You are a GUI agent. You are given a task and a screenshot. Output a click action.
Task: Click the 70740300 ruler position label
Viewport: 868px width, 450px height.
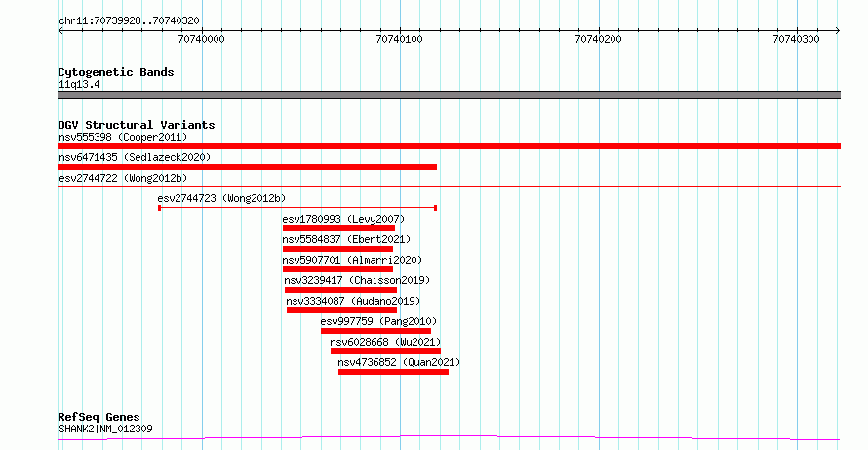coord(797,39)
